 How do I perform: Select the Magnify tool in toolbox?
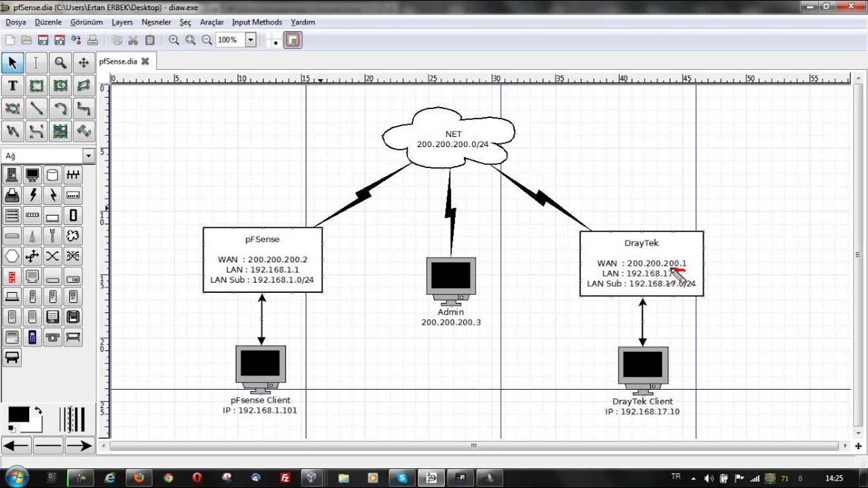[x=60, y=63]
